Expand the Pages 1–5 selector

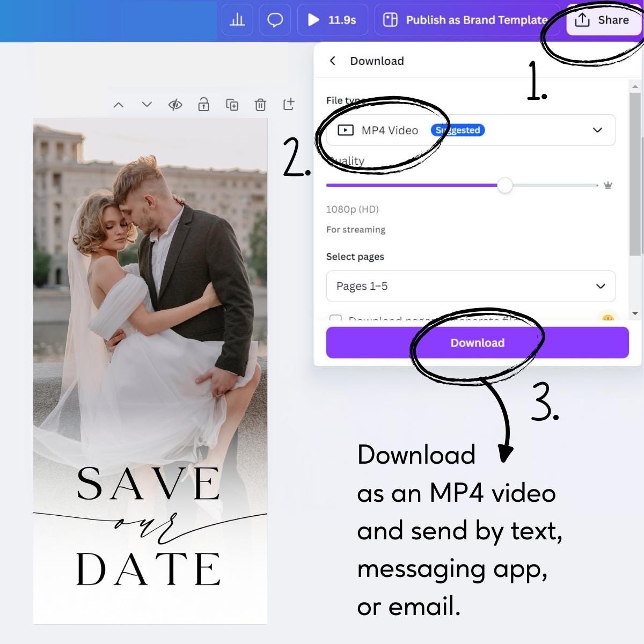coord(600,286)
